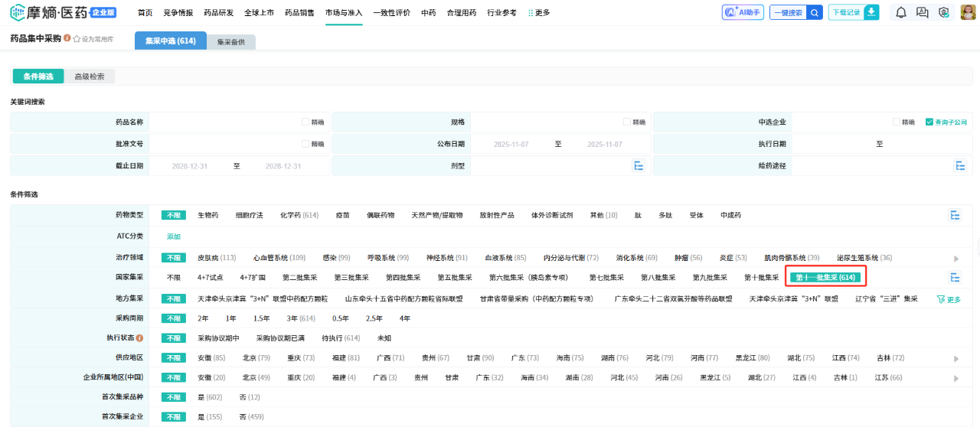This screenshot has width=980, height=427.
Task: Click the notification bell icon
Action: [x=900, y=12]
